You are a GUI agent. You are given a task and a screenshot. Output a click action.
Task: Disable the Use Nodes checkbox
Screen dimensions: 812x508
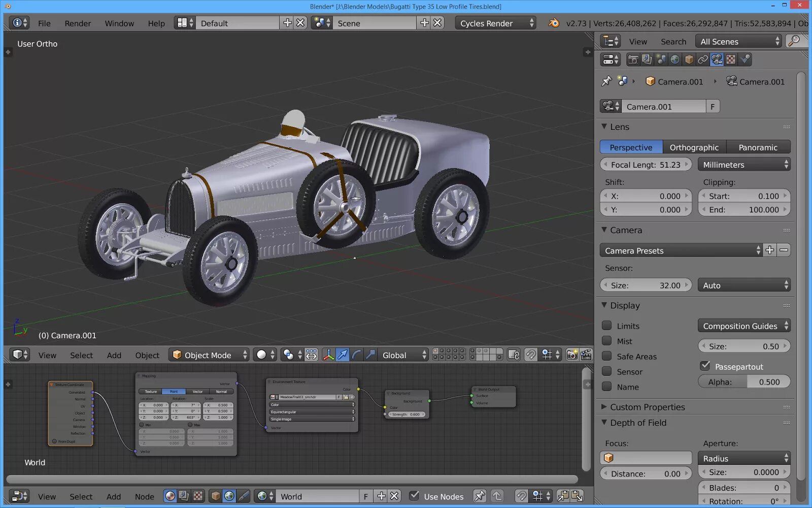(x=414, y=496)
